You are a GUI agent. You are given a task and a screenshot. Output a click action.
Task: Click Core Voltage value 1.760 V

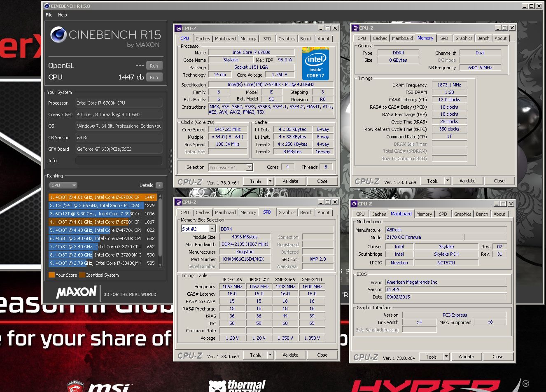[x=280, y=75]
